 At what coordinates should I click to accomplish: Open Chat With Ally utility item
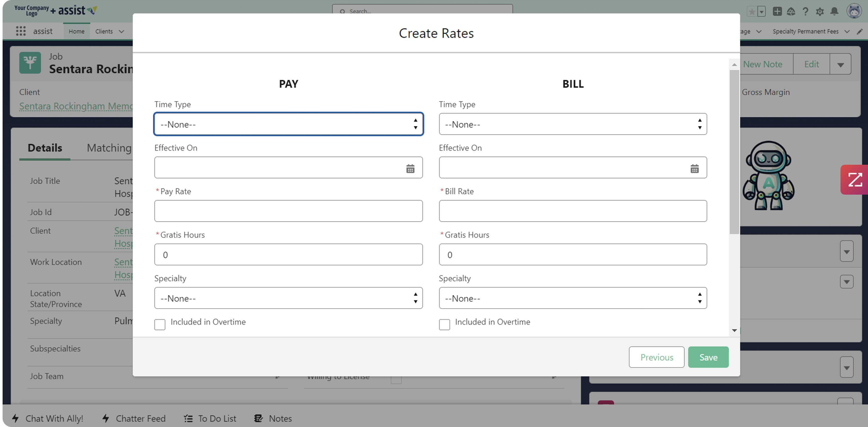coord(48,418)
